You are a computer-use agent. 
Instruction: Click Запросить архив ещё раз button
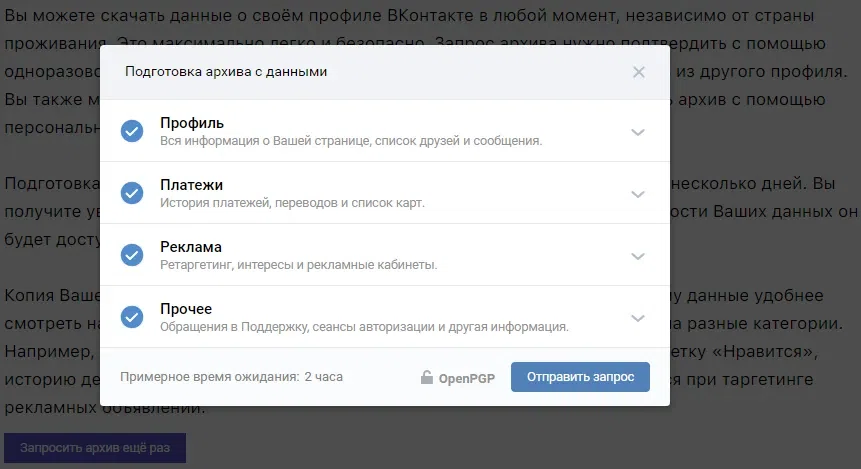[x=95, y=448]
